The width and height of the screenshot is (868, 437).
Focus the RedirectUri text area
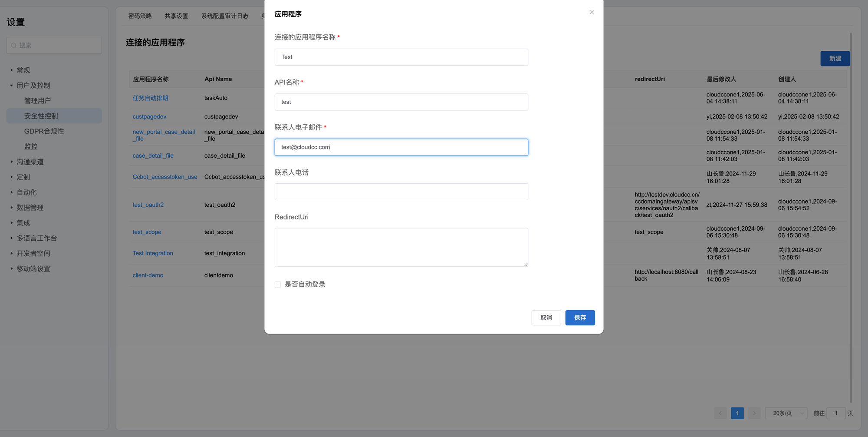point(401,247)
